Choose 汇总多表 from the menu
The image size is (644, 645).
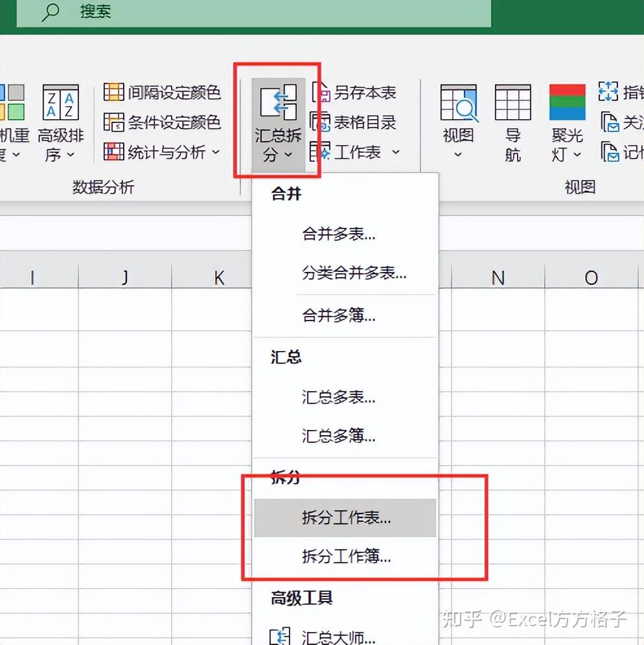tap(339, 398)
